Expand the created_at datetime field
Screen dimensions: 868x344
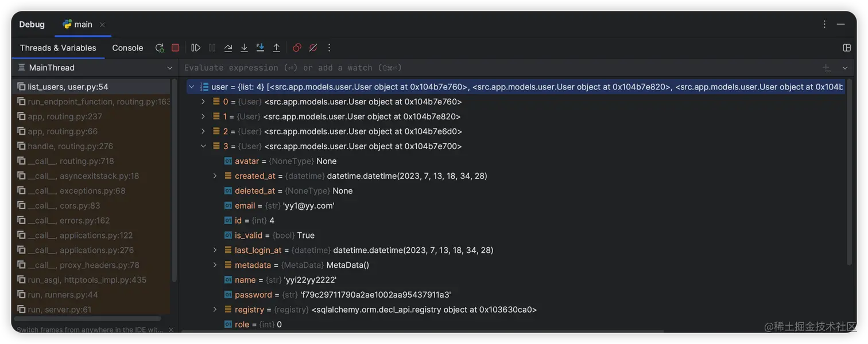coord(215,176)
